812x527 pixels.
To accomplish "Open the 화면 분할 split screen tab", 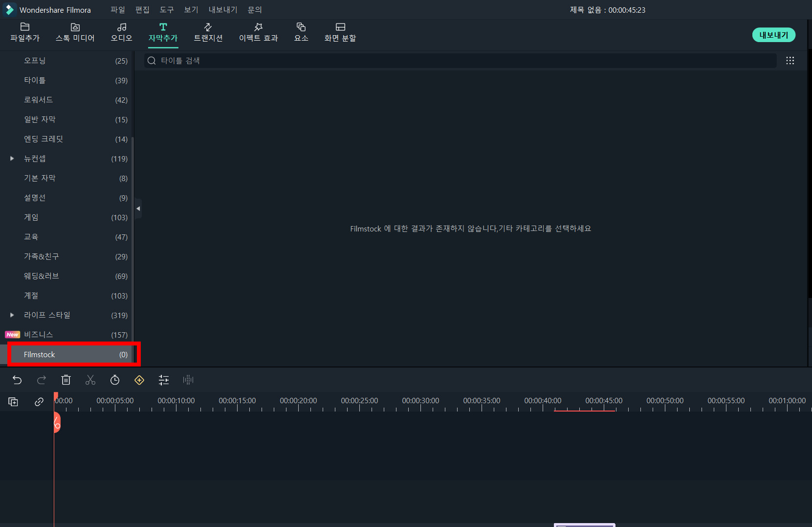I will (340, 32).
